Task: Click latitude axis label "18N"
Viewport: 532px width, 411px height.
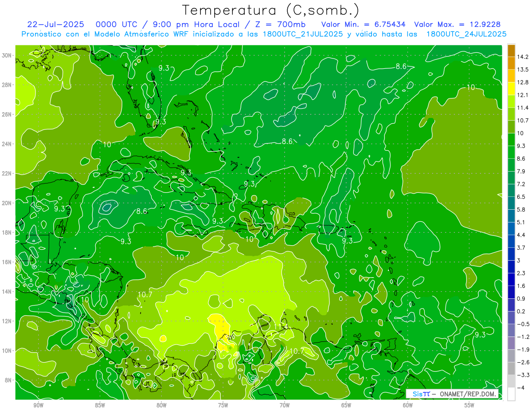Action: (7, 232)
